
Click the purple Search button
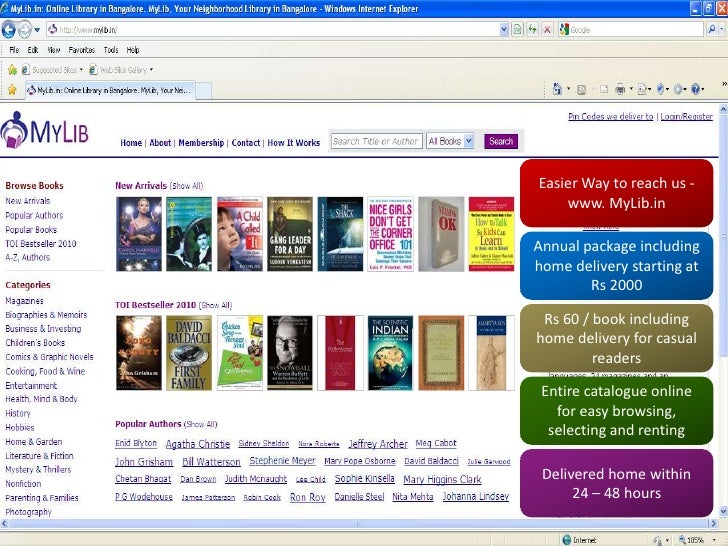(501, 141)
